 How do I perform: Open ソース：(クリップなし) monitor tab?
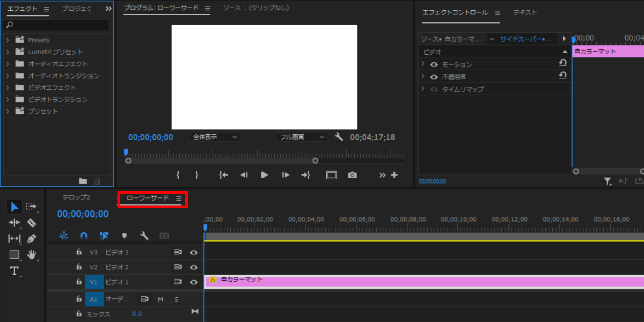pyautogui.click(x=255, y=8)
